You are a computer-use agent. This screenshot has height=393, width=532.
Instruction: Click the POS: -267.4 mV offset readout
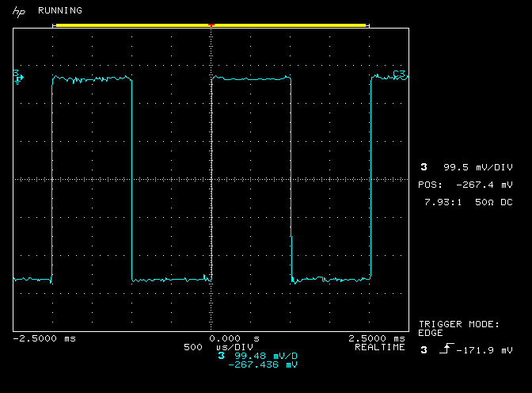[x=465, y=184]
